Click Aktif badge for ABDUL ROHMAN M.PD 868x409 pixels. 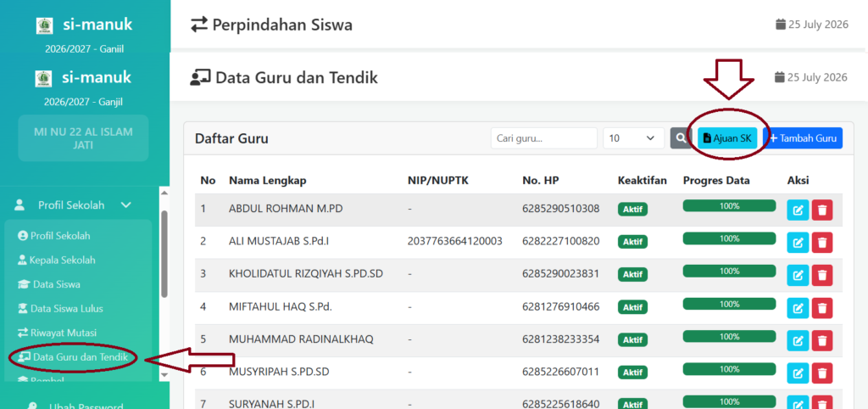(632, 210)
